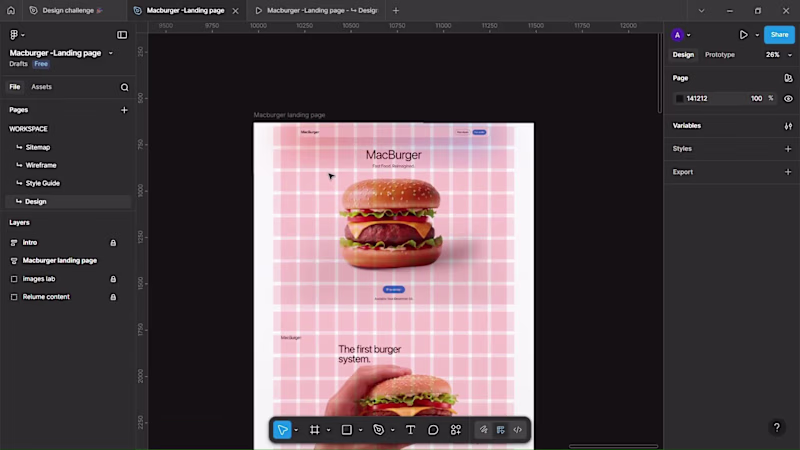Open the Actions/components tool
The width and height of the screenshot is (800, 450).
(456, 430)
